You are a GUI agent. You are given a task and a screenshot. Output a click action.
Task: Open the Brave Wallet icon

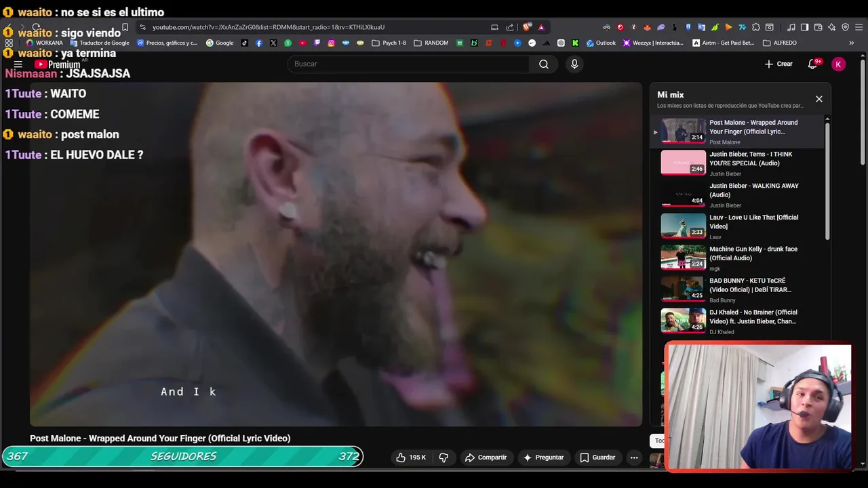tap(818, 27)
